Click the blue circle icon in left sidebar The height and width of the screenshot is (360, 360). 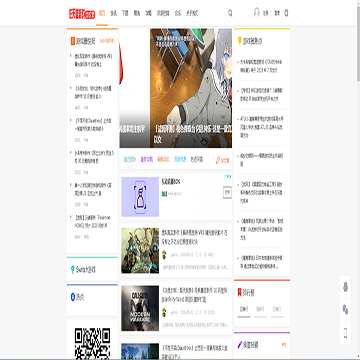point(73,297)
